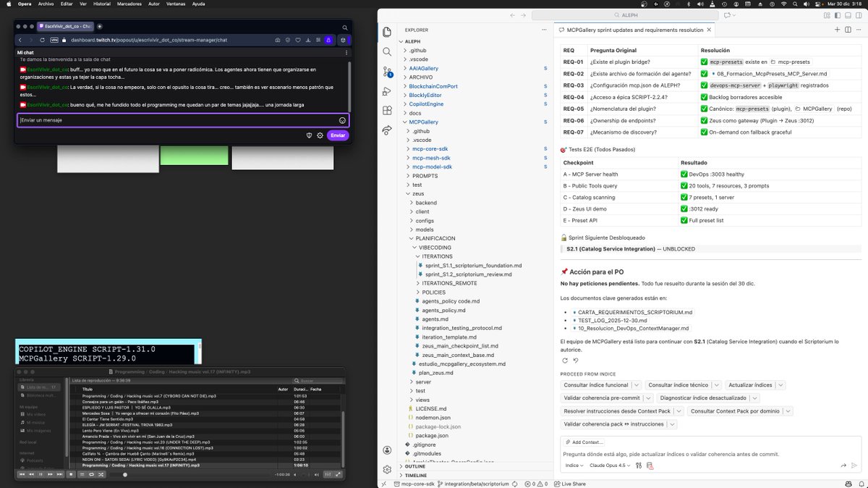Click Explorer more actions ellipsis
The width and height of the screenshot is (868, 488).
pos(544,30)
